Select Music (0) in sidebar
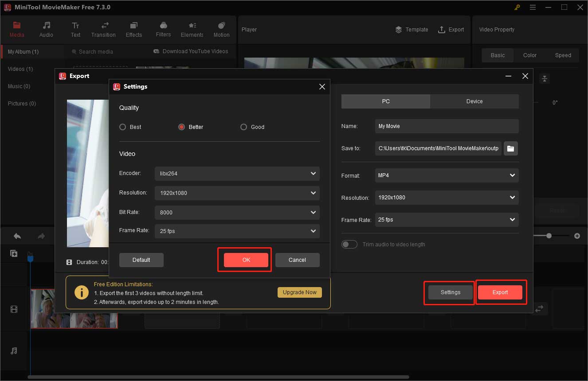This screenshot has width=588, height=381. (19, 86)
